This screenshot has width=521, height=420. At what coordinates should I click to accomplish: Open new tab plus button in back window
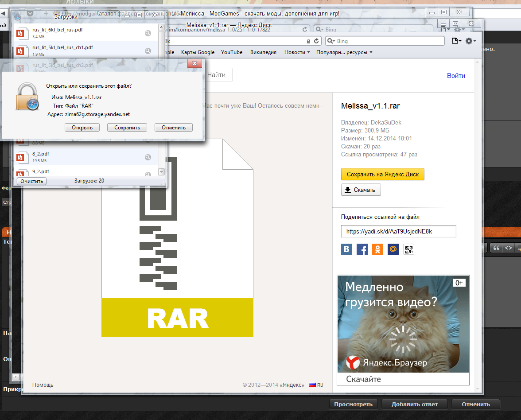pyautogui.click(x=46, y=14)
